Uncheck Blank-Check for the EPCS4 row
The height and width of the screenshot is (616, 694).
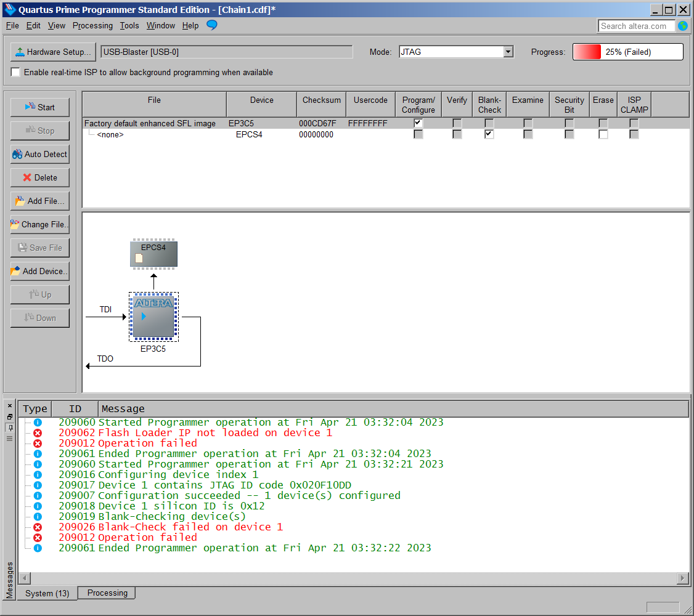point(489,134)
